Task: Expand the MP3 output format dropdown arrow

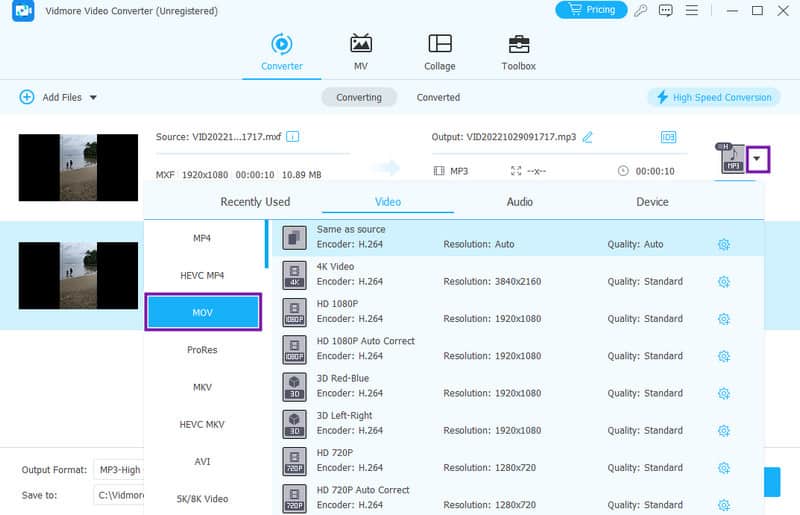Action: [758, 158]
